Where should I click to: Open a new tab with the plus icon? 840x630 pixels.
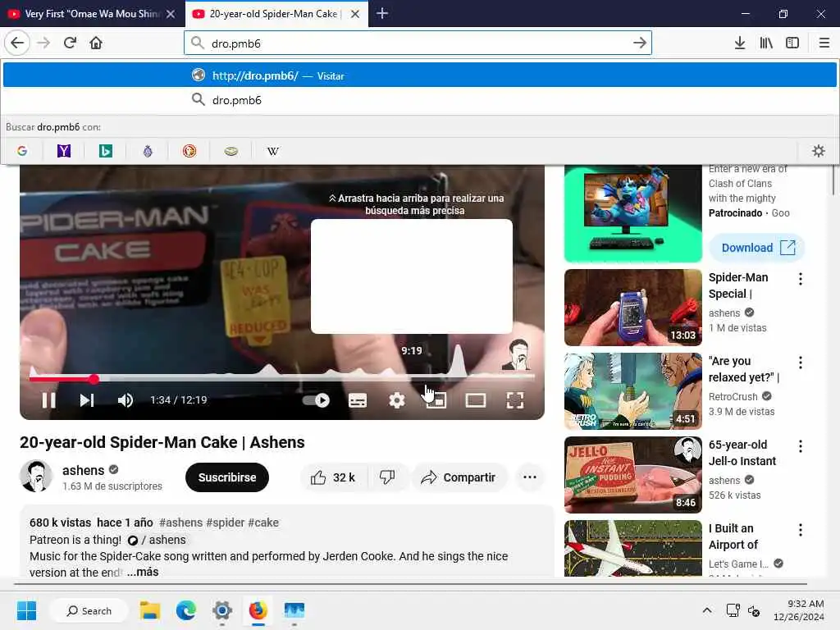(x=382, y=13)
